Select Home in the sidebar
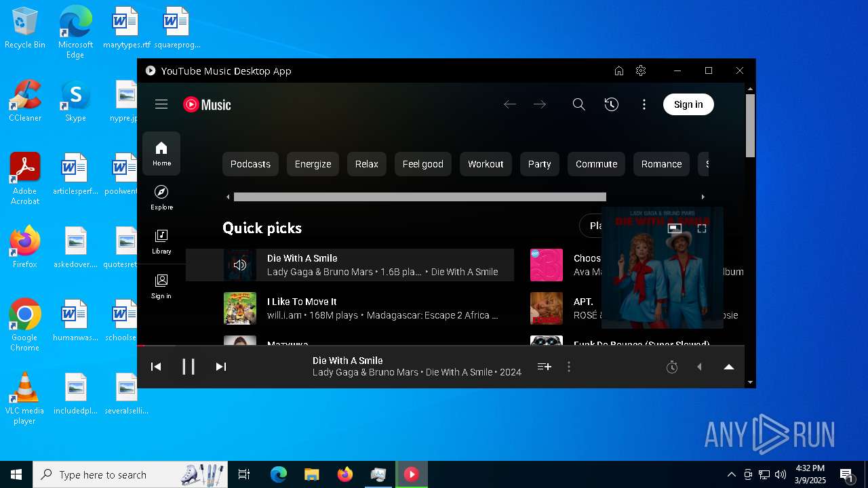This screenshot has height=488, width=868. click(161, 154)
